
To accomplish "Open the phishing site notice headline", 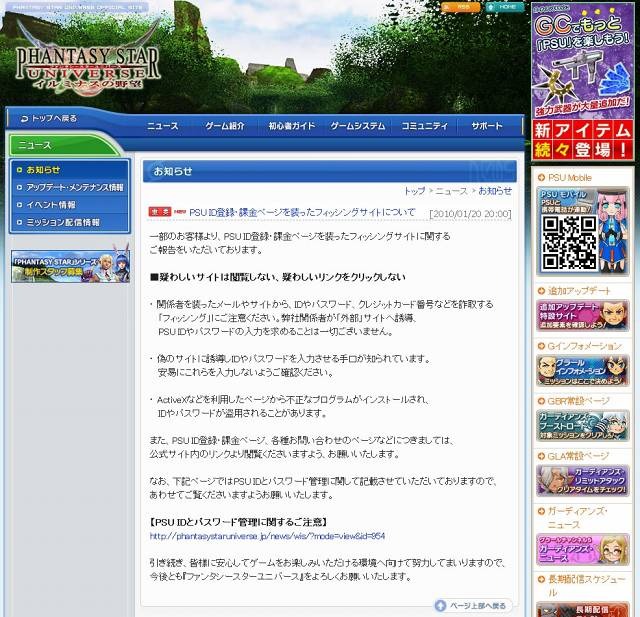I will (302, 212).
